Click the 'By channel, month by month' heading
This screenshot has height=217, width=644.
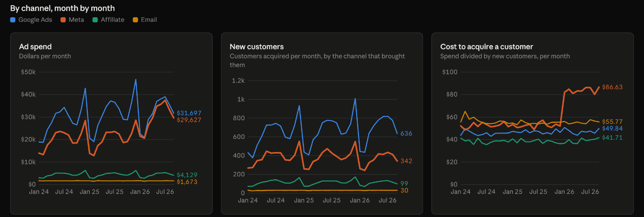coord(62,8)
